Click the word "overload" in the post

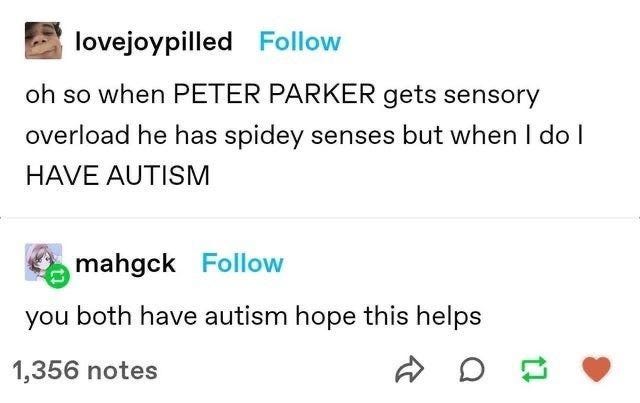pyautogui.click(x=78, y=135)
